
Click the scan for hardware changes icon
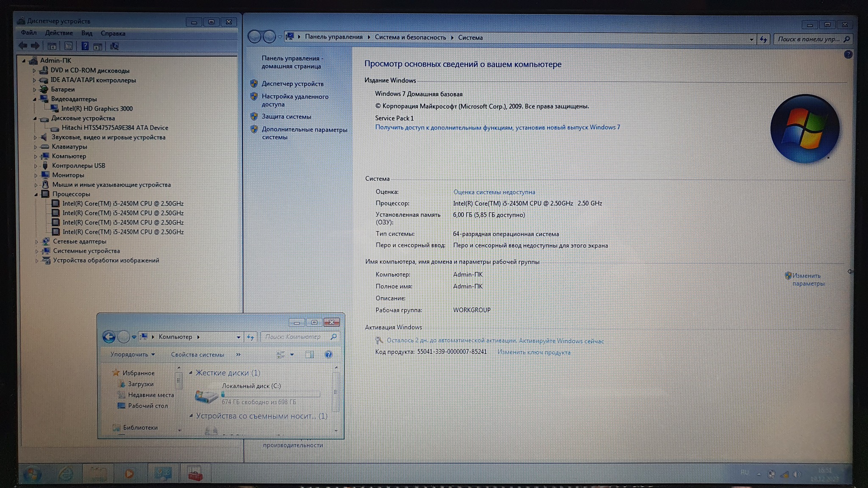click(x=114, y=46)
